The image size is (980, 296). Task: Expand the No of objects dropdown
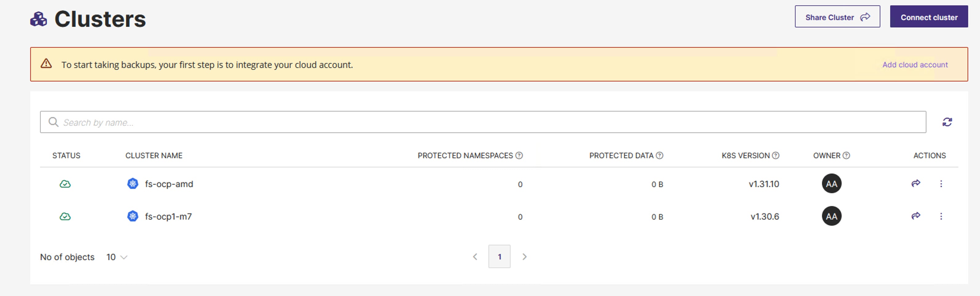(x=117, y=257)
